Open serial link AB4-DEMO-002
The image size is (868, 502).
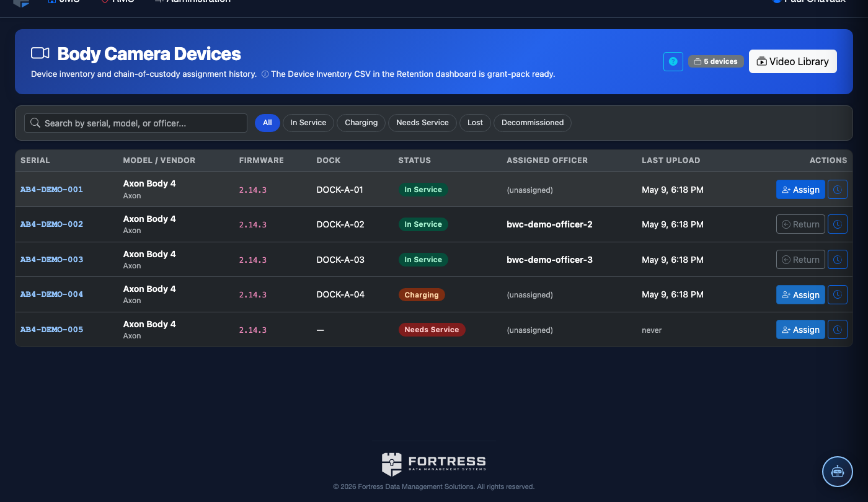[x=51, y=224]
